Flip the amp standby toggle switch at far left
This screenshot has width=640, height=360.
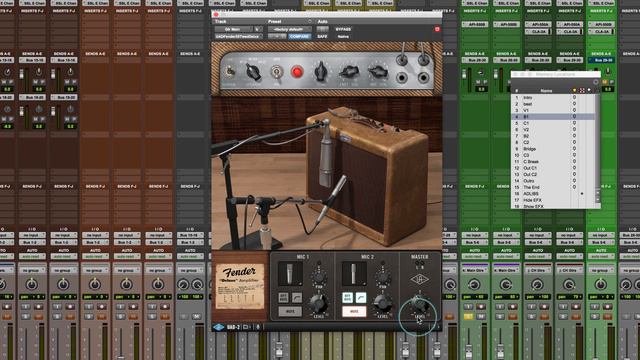click(x=230, y=72)
